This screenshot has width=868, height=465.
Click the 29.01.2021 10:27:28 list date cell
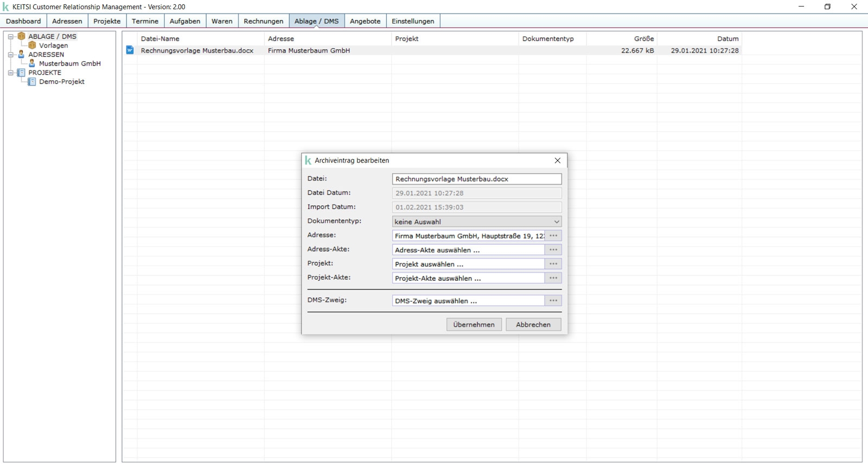tap(705, 50)
